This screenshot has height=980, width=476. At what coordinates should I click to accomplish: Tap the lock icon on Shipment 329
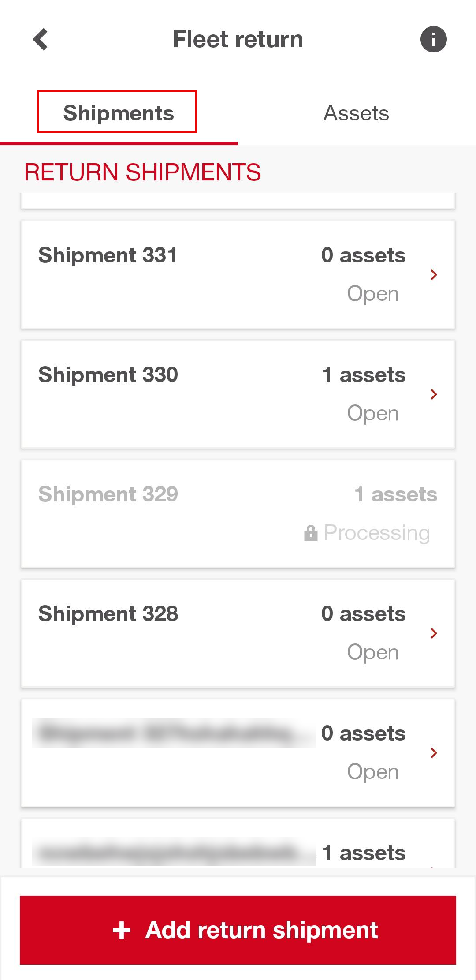point(311,533)
